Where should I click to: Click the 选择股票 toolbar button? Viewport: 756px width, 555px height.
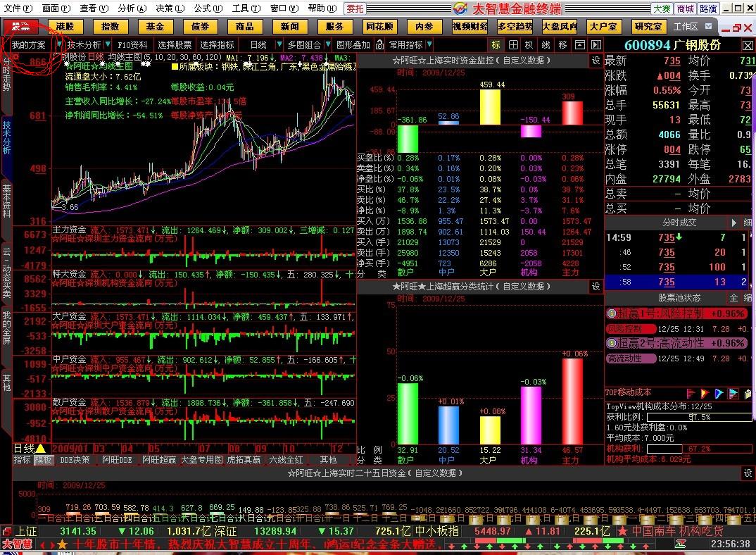(x=175, y=45)
